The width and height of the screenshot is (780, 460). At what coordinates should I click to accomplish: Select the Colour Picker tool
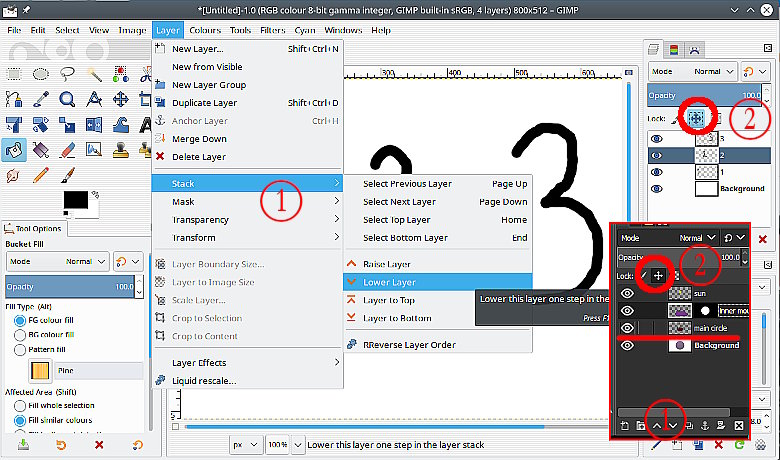(40, 99)
